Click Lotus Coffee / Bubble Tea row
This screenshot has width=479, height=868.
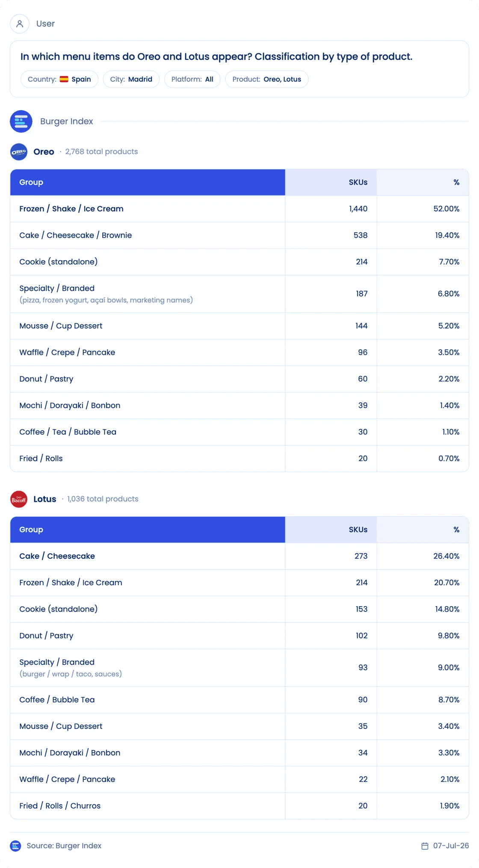(x=239, y=700)
